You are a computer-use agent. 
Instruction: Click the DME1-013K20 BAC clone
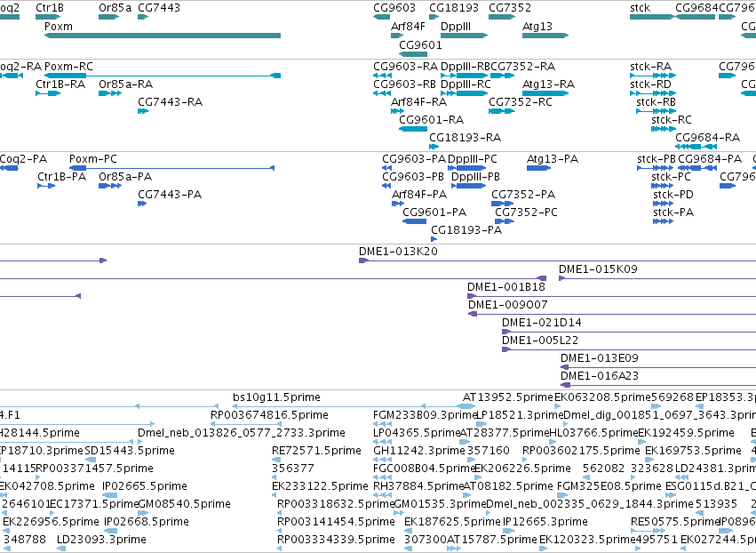click(557, 260)
